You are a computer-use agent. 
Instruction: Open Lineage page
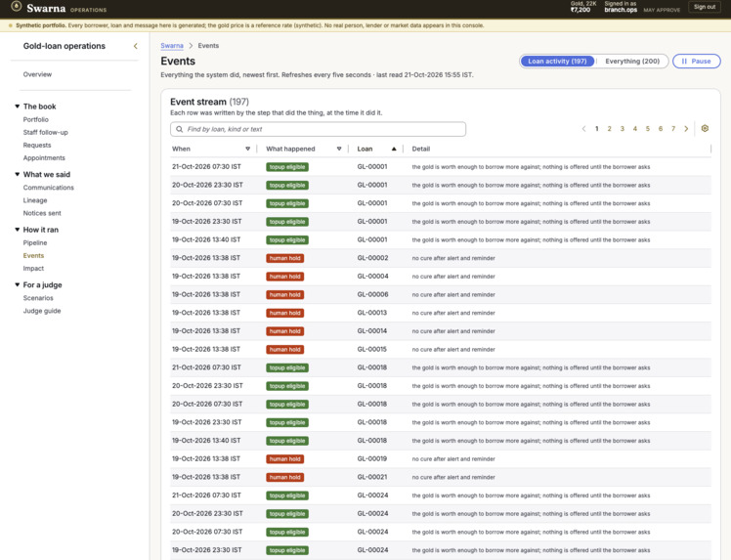[x=35, y=200]
